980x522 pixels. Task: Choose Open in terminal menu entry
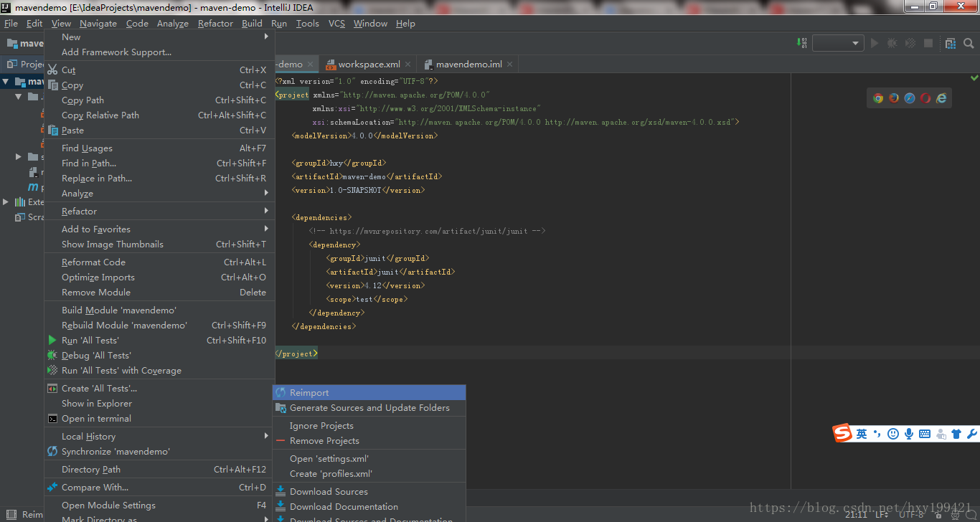coord(159,419)
